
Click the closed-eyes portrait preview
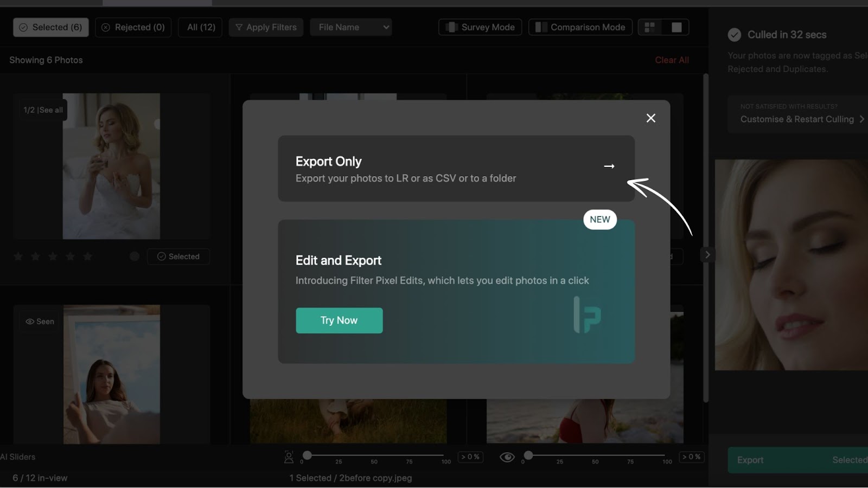tap(792, 265)
